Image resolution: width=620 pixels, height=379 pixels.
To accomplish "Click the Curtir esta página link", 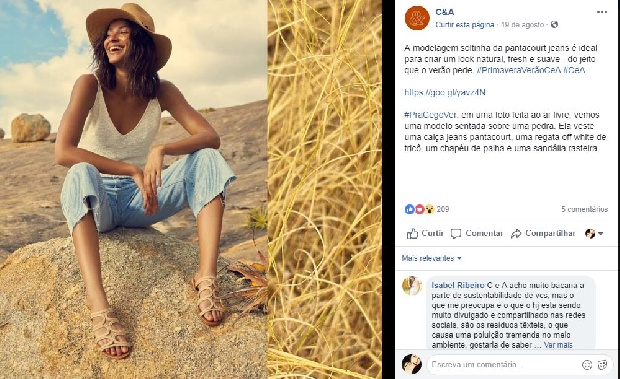I will (465, 25).
